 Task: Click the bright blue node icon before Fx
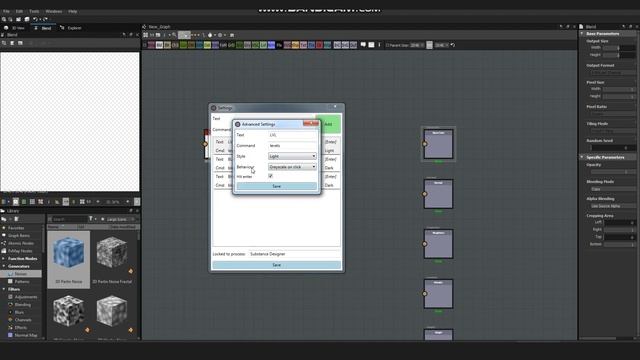(271, 45)
